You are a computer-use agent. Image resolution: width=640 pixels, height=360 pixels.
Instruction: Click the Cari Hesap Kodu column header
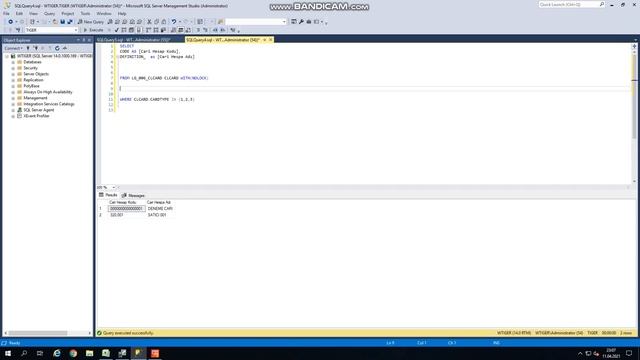[x=122, y=202]
